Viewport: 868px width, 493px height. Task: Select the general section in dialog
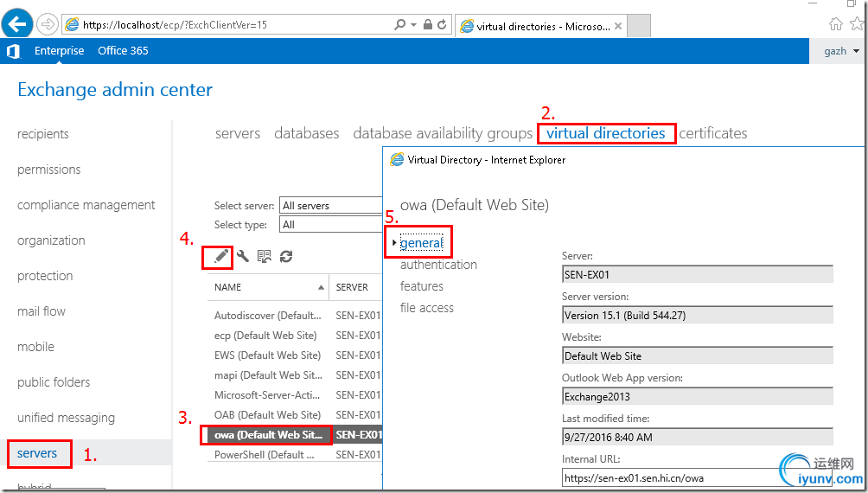pos(421,243)
